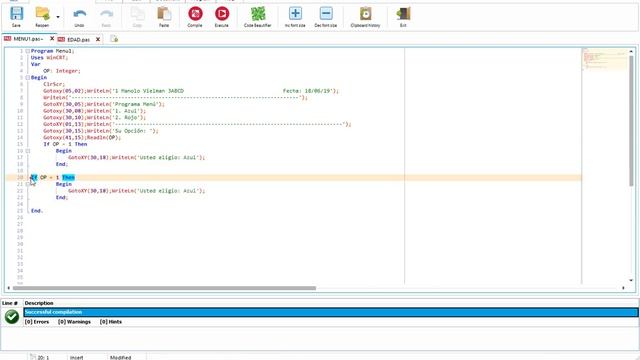Image resolution: width=640 pixels, height=360 pixels.
Task: Close the MENU1.pas tab
Action: point(52,39)
